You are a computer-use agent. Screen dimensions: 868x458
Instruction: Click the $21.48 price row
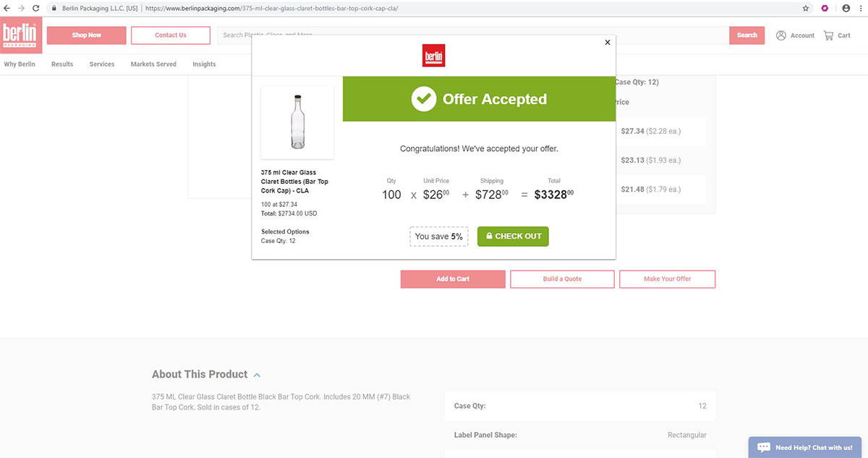point(661,189)
